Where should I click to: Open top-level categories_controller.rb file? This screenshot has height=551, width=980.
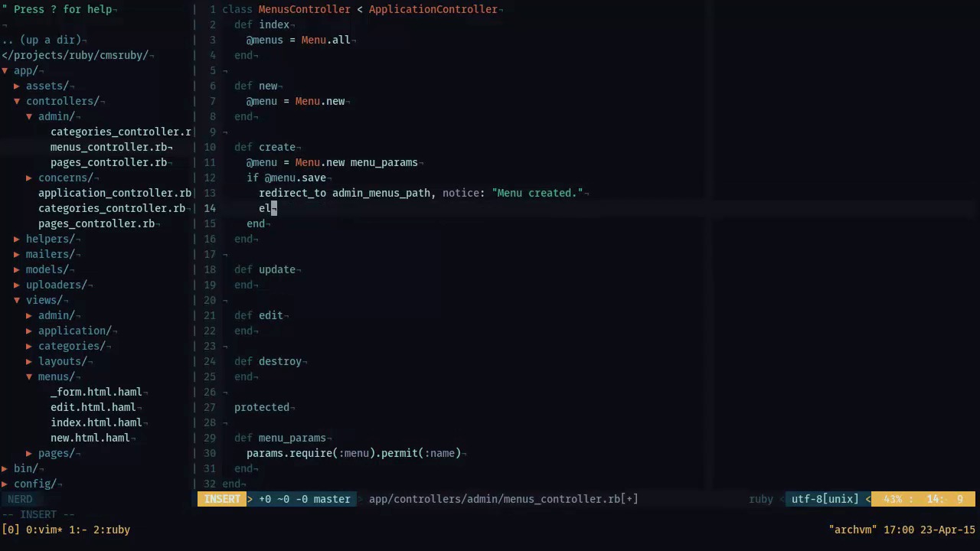click(112, 208)
